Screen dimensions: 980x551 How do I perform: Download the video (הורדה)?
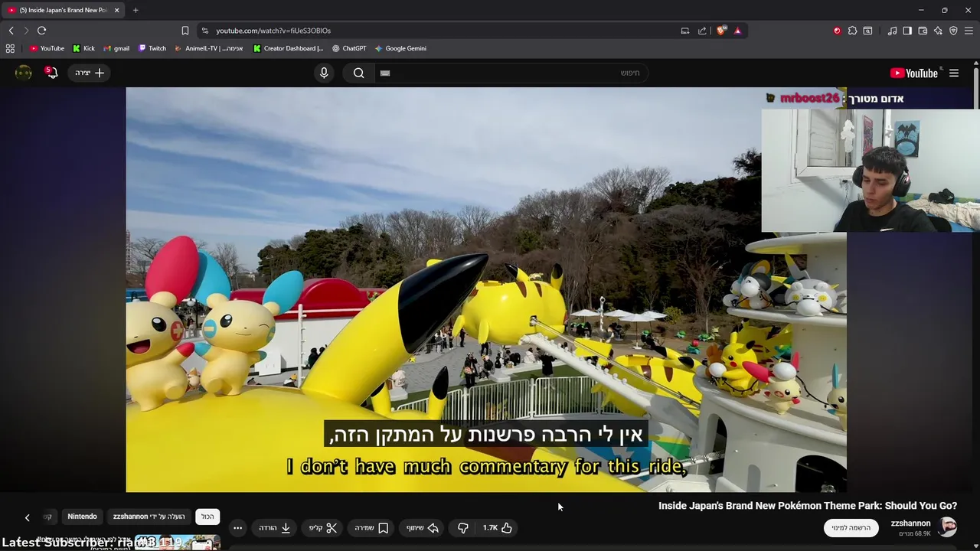(274, 528)
